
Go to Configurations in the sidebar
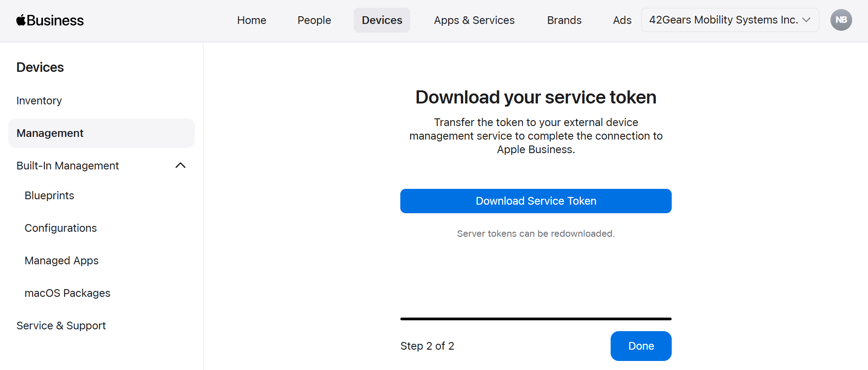pyautogui.click(x=61, y=228)
